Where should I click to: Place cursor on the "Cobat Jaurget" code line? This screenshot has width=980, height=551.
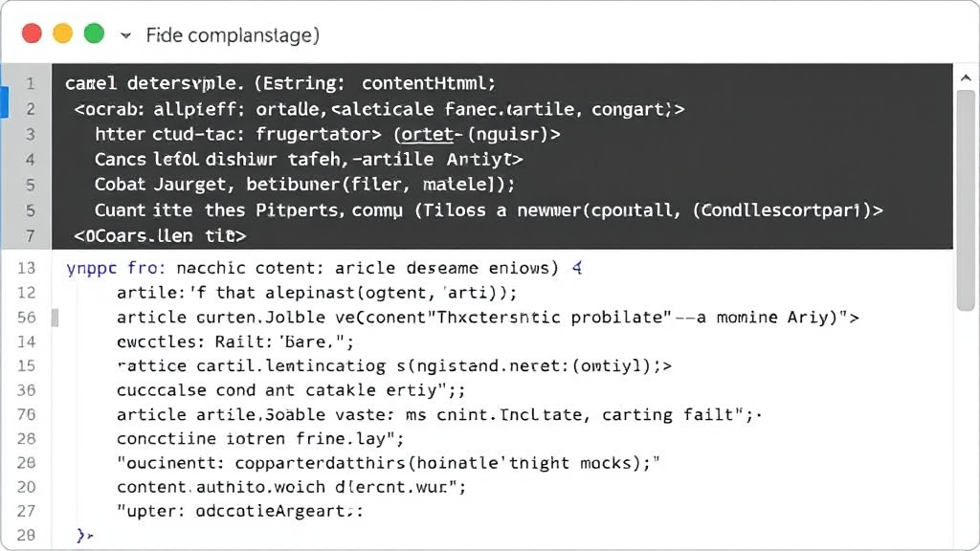304,185
